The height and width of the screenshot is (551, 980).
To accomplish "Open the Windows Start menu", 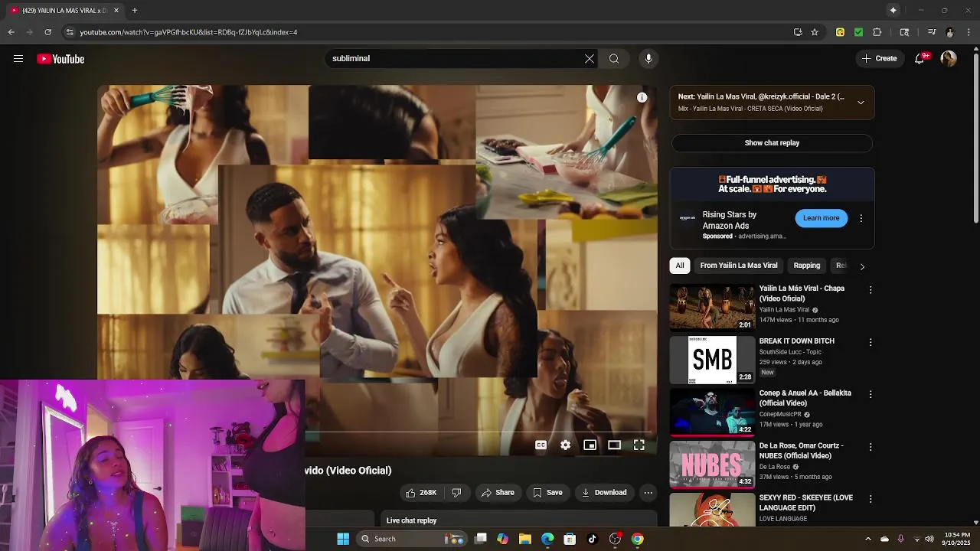I will [343, 539].
